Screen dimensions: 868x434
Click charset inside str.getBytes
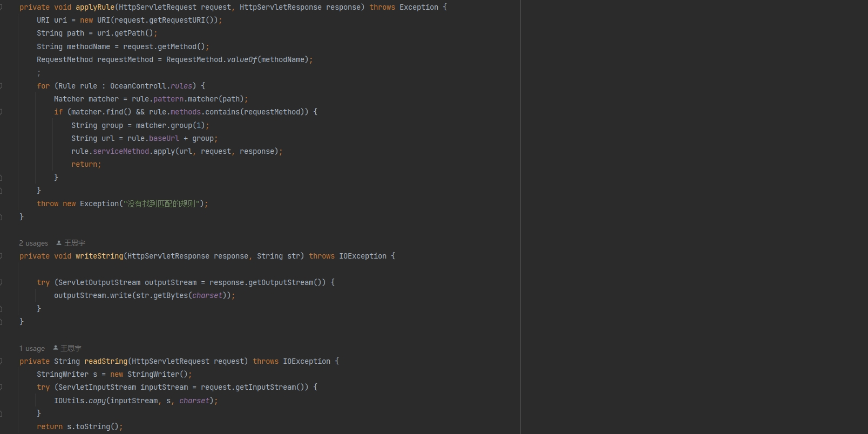coord(207,295)
